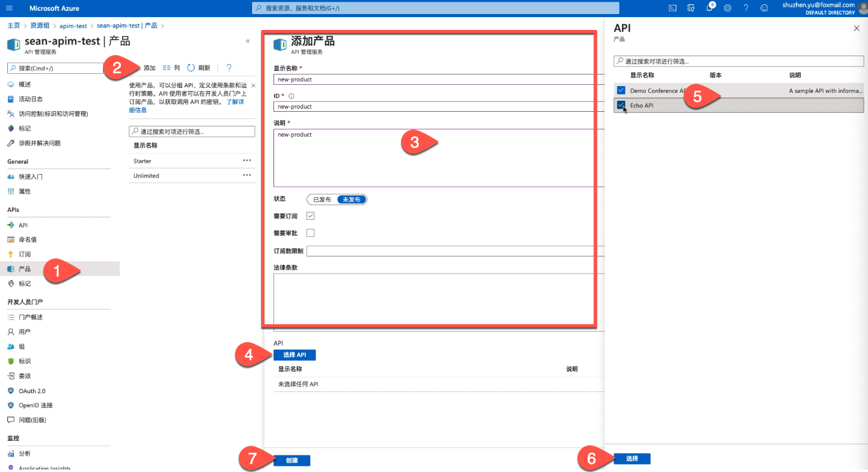
Task: Open the notifications bell
Action: point(710,8)
